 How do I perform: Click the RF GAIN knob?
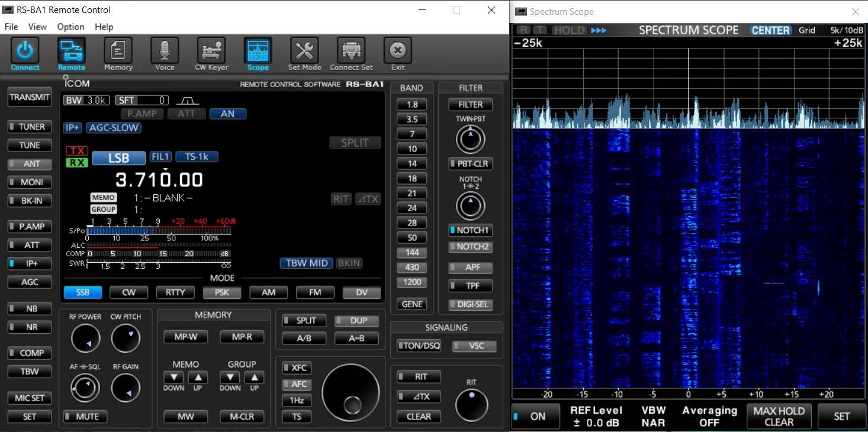(126, 388)
